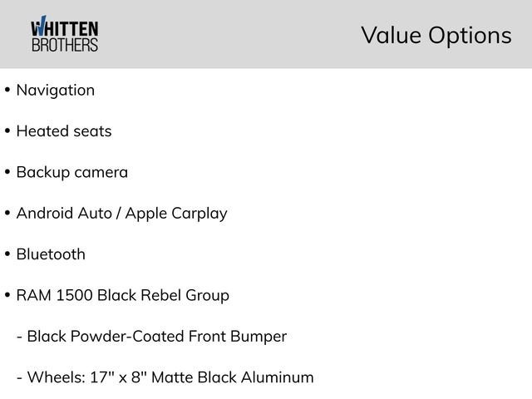The image size is (532, 399).
Task: Click the "Value Options" heading
Action: (436, 35)
